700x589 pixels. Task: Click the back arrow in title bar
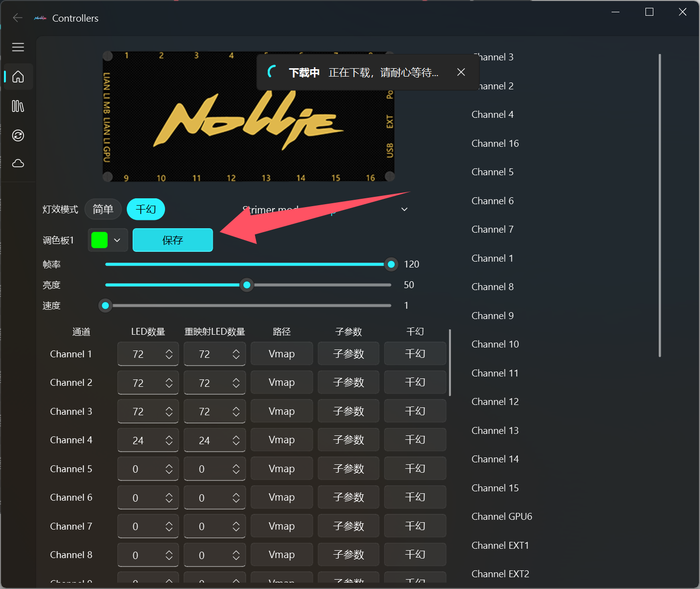(18, 18)
